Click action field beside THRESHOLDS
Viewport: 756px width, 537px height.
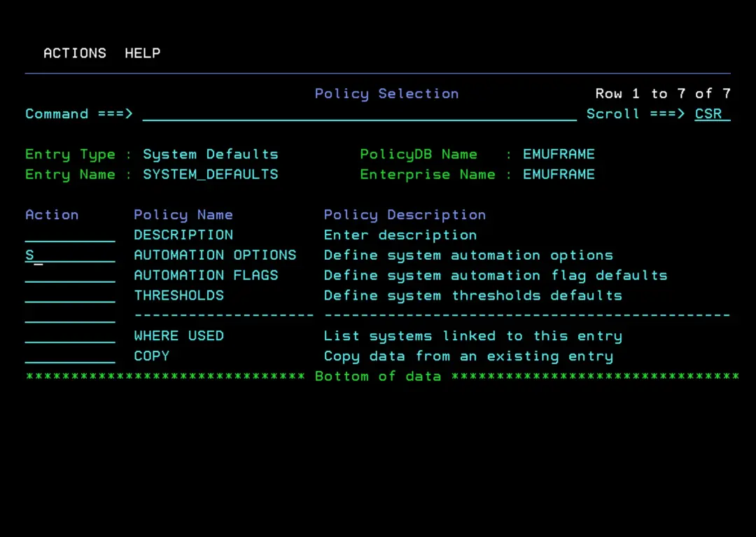pyautogui.click(x=70, y=296)
